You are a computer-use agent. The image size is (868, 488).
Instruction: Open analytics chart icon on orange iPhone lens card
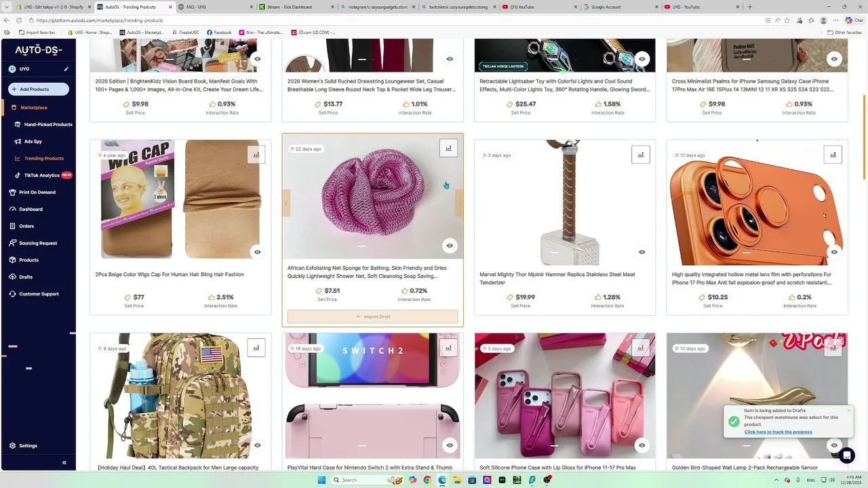pos(833,155)
